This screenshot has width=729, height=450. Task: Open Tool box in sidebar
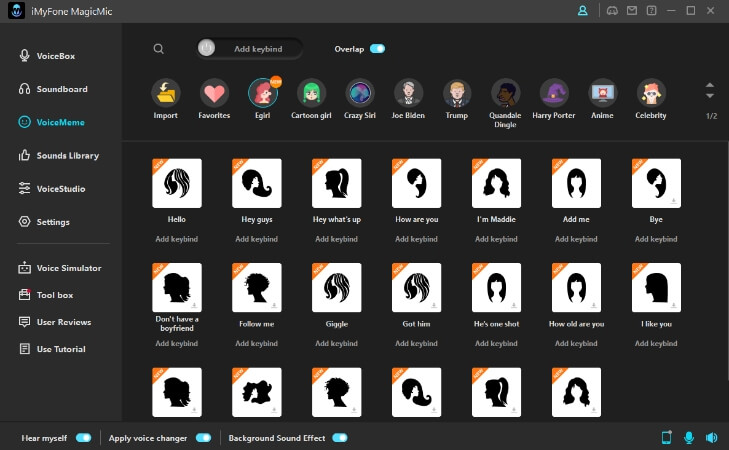(46, 295)
